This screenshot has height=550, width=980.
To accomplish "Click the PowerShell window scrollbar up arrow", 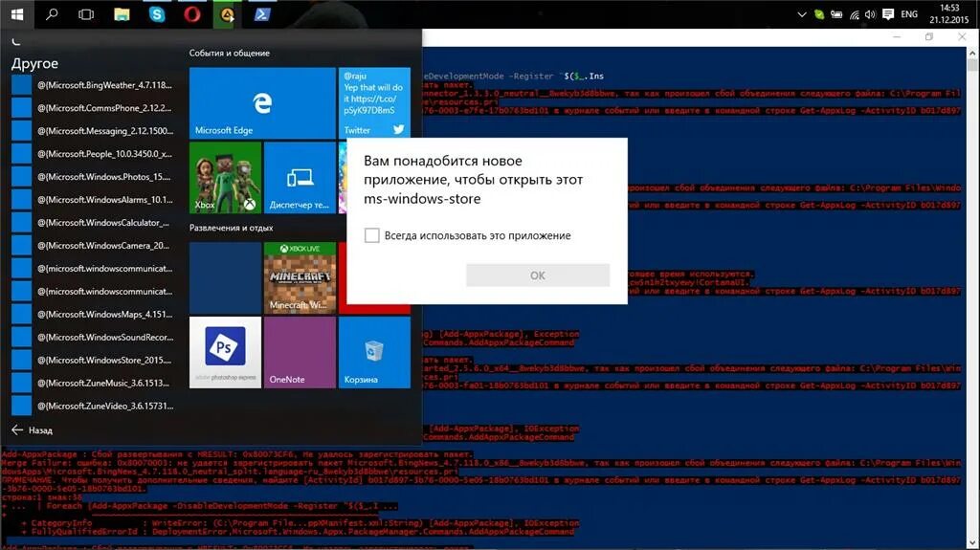I will click(972, 53).
